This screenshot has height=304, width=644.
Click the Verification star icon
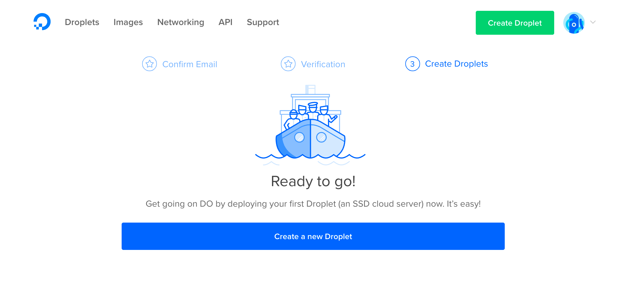coord(288,64)
